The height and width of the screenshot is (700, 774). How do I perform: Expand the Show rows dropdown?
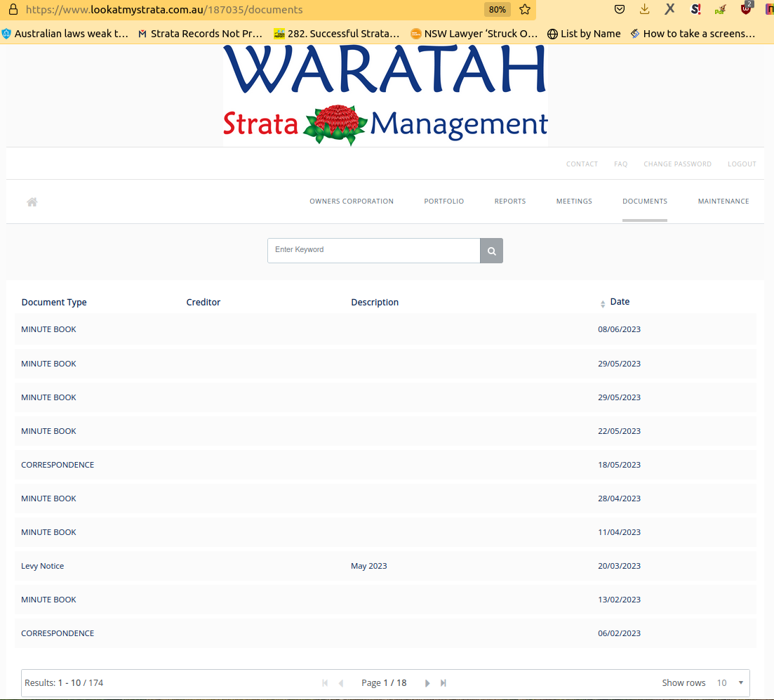pyautogui.click(x=730, y=682)
